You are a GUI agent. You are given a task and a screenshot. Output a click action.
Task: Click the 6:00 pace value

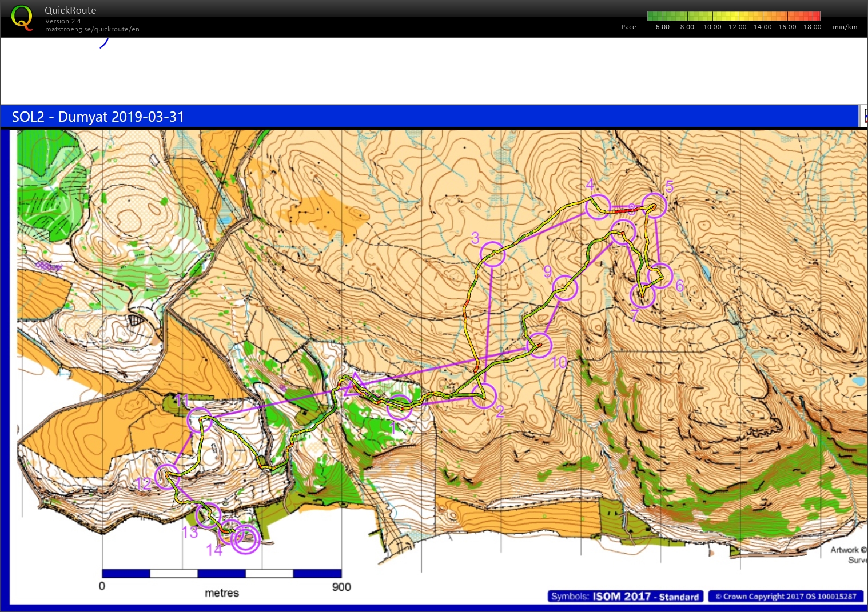click(x=662, y=27)
